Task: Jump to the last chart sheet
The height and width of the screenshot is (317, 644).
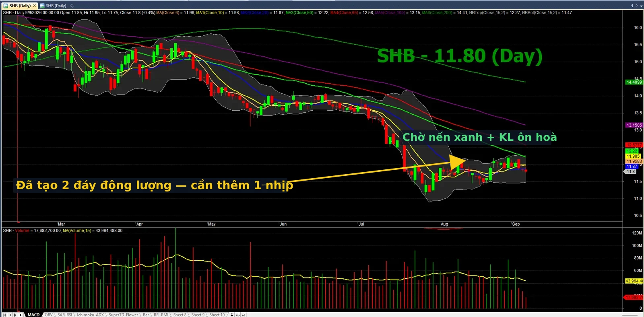Action: [x=21, y=315]
